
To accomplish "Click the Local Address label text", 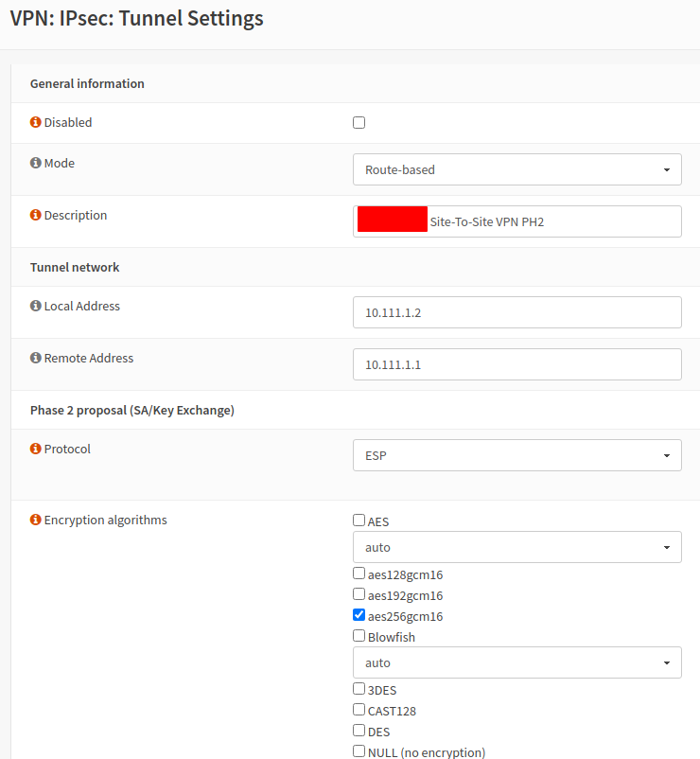I will click(81, 306).
